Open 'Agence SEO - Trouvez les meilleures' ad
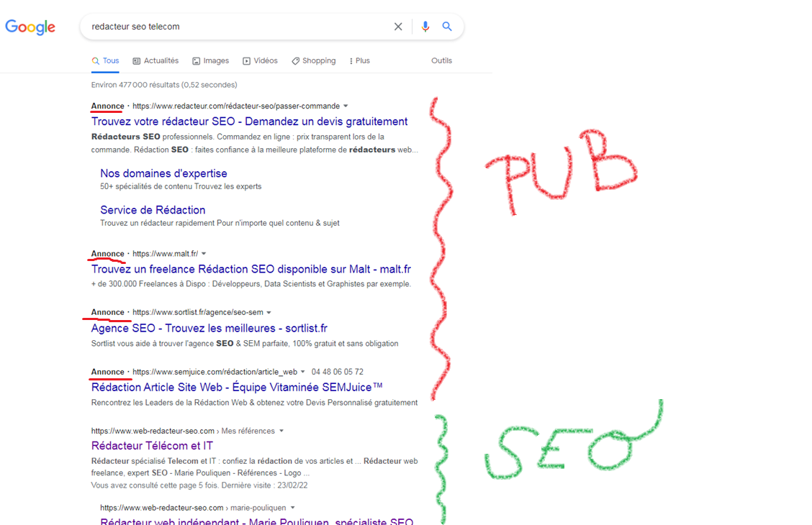The height and width of the screenshot is (525, 812). (209, 328)
